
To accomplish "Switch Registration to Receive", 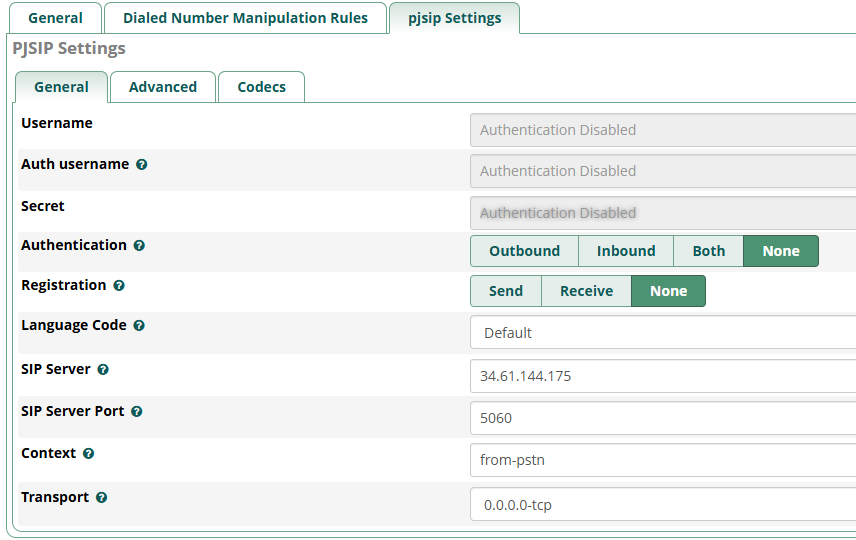I will pyautogui.click(x=586, y=291).
